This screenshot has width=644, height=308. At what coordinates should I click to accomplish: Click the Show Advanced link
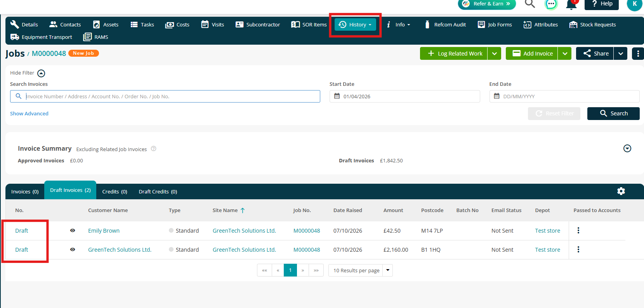29,113
